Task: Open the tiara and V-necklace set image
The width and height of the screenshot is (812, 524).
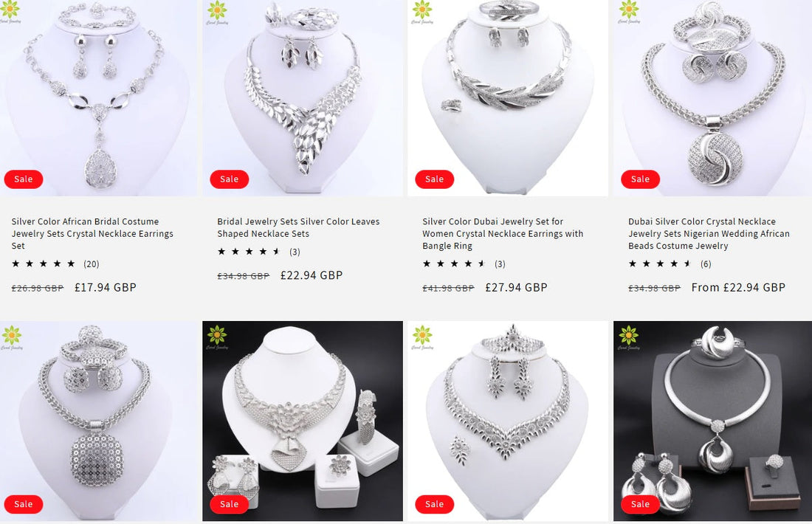Action: (508, 421)
